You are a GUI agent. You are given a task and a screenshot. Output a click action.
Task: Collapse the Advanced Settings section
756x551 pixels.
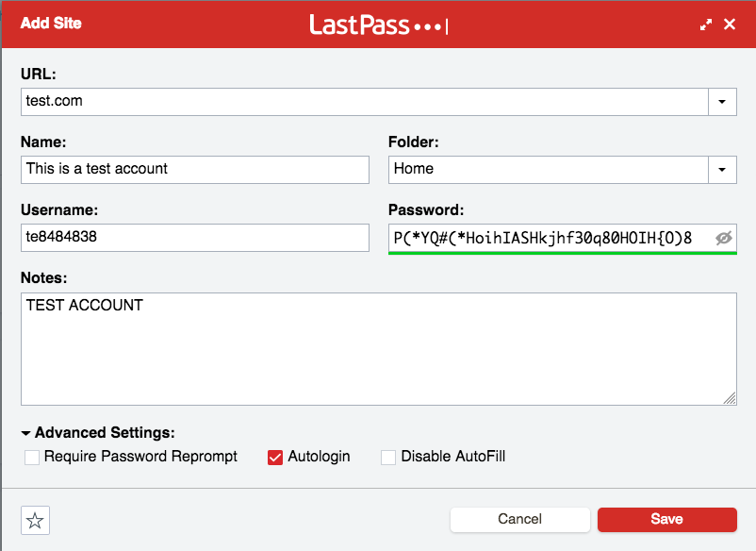26,433
